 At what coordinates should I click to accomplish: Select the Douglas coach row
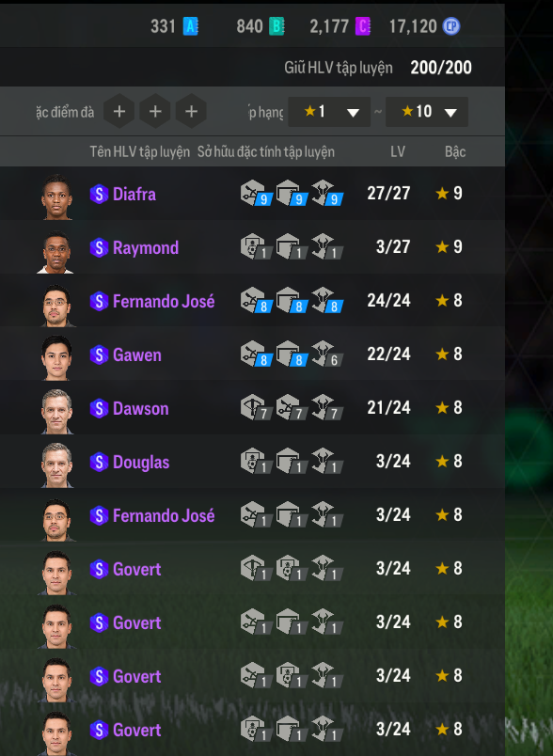pyautogui.click(x=252, y=462)
